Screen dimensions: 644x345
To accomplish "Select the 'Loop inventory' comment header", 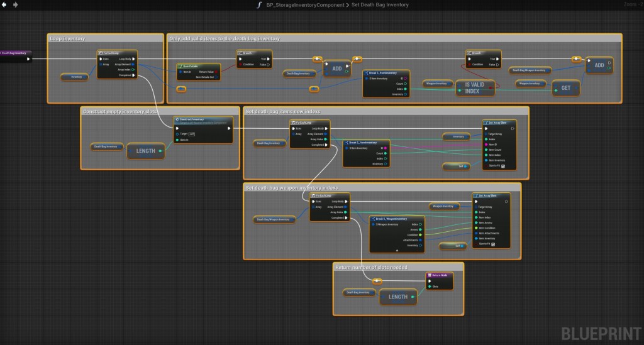I will click(68, 39).
